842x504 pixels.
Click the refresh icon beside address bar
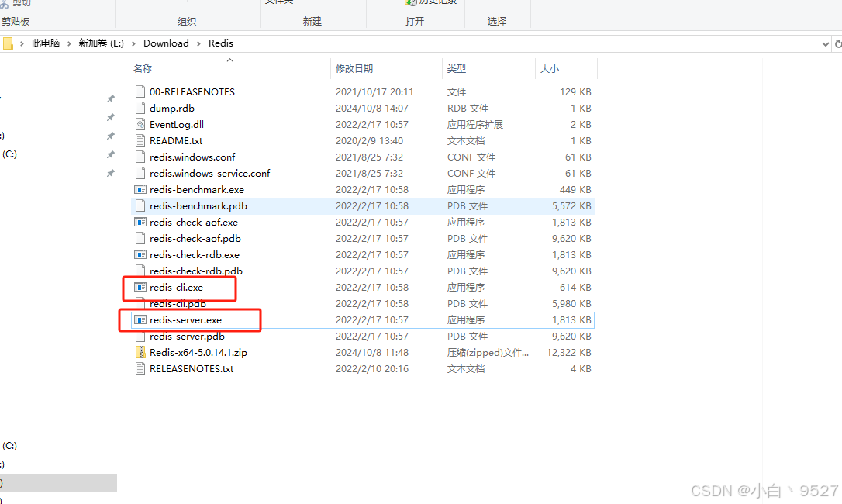(837, 43)
